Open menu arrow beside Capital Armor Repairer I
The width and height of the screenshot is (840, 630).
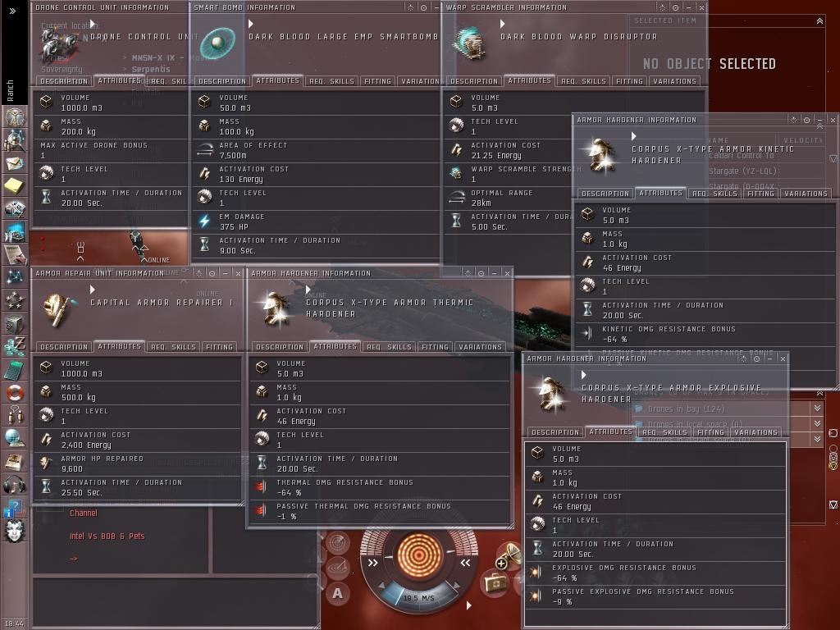93,290
